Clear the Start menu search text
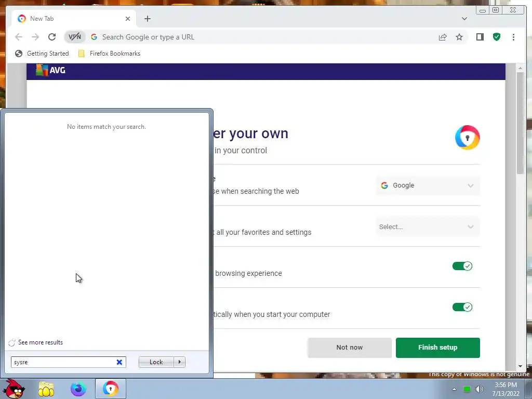 [x=119, y=362]
